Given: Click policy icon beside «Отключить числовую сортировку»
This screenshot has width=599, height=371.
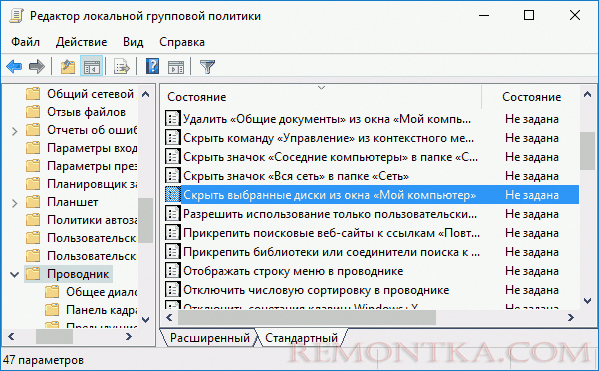Looking at the screenshot, I should [x=173, y=290].
